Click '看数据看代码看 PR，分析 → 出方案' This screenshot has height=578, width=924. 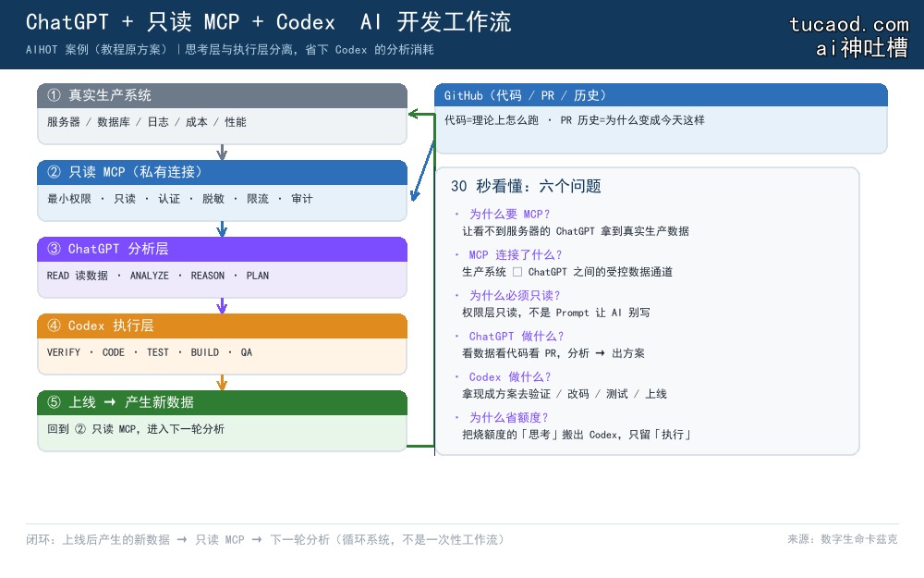(x=553, y=353)
